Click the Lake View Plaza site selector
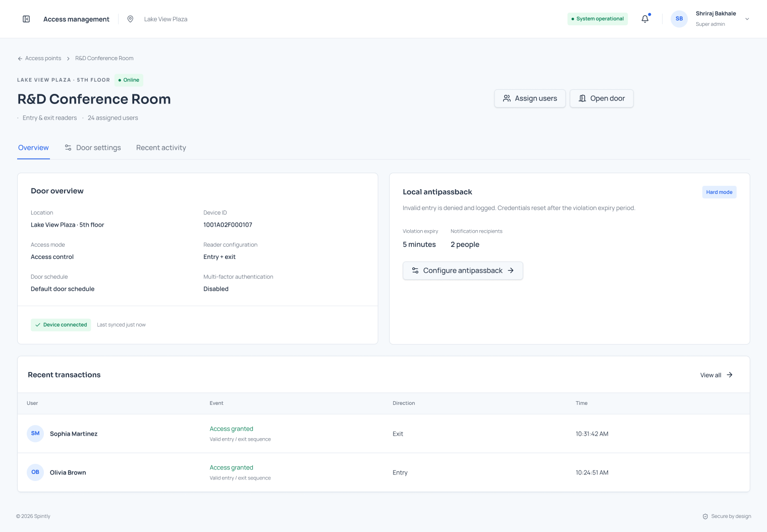Screen dimensions: 767x532 point(166,19)
